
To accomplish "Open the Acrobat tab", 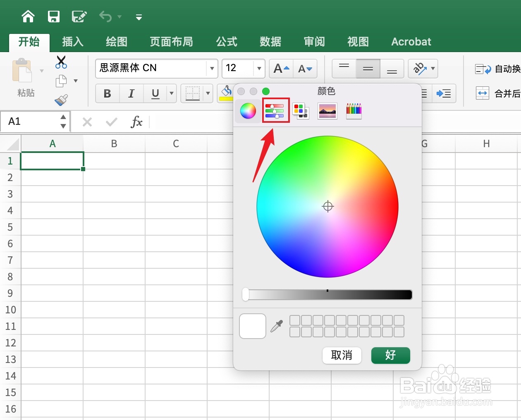I will click(411, 42).
